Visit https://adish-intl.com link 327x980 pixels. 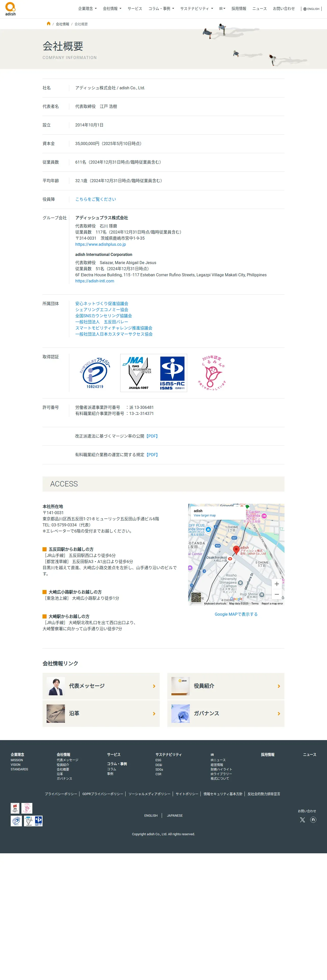pos(94,281)
